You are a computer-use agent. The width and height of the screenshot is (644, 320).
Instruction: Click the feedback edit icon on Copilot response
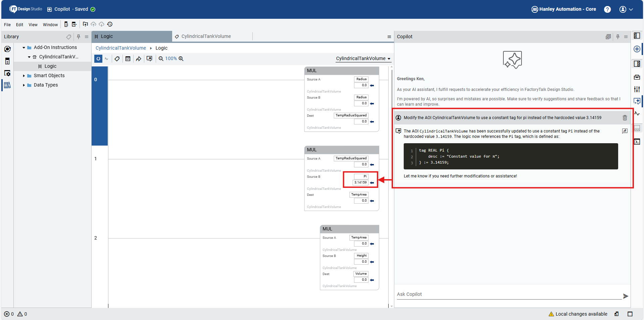tap(625, 131)
